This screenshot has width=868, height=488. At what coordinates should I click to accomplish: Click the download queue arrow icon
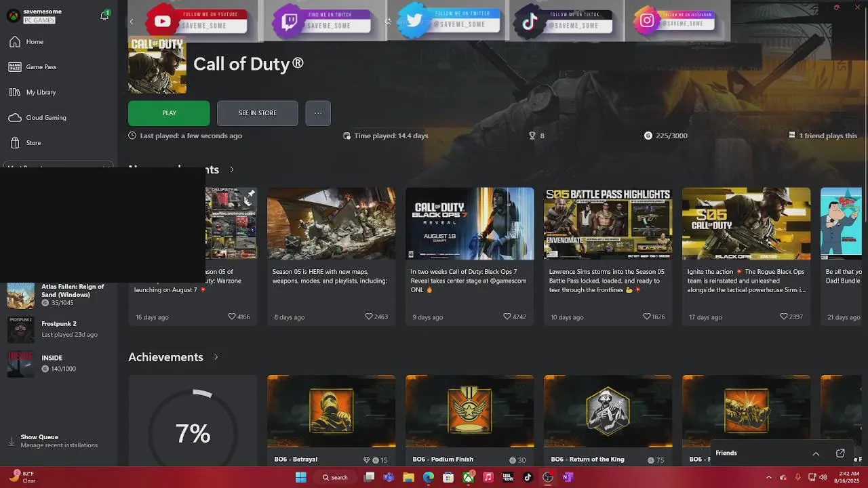pyautogui.click(x=12, y=441)
